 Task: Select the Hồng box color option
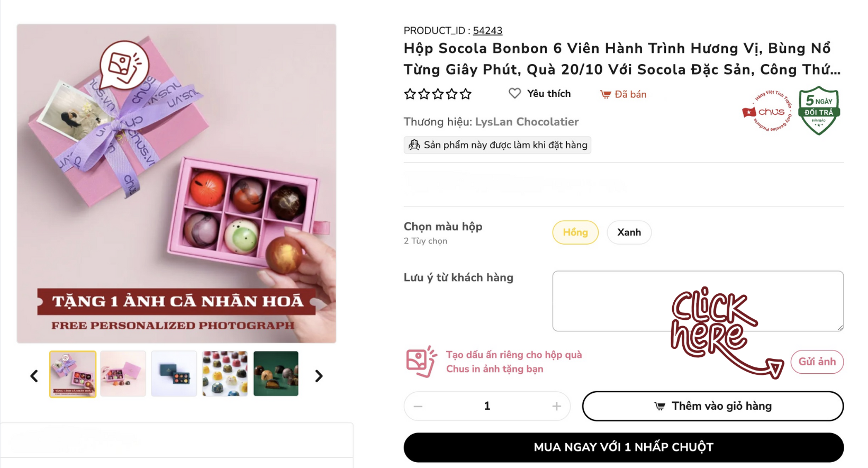coord(575,232)
